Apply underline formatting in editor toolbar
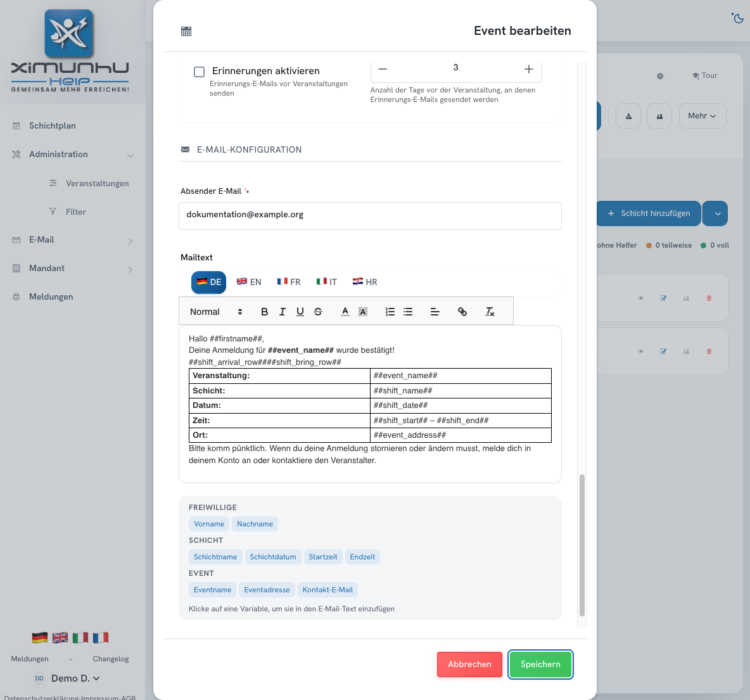Viewport: 750px width, 700px height. (300, 312)
